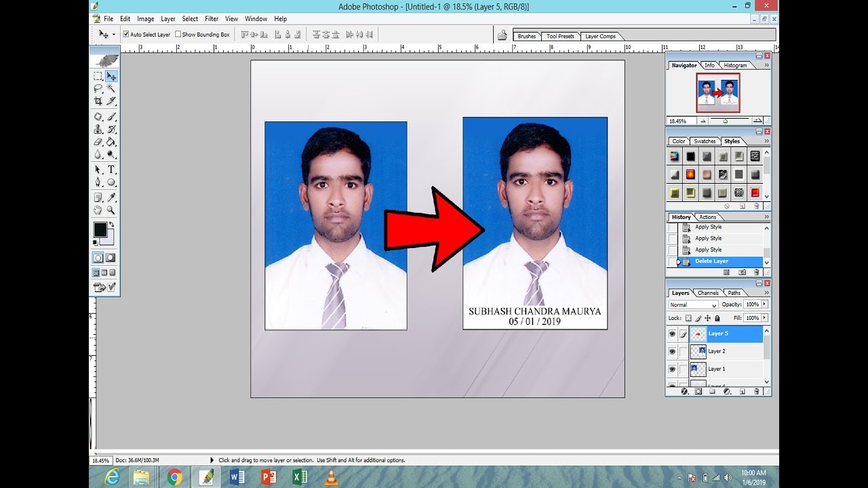Toggle lock all for the layer
868x488 pixels.
coord(717,318)
